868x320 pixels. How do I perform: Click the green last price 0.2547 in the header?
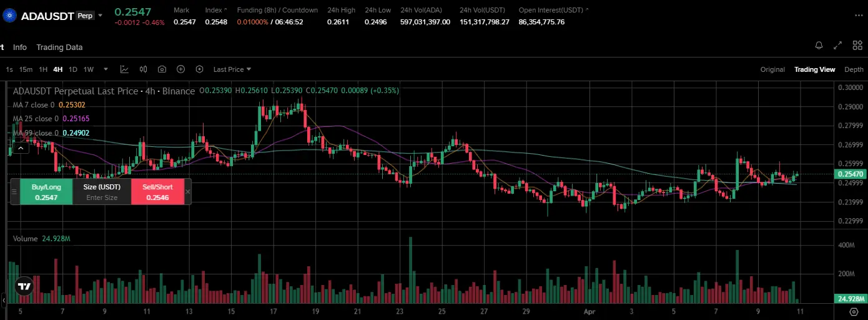pos(132,11)
